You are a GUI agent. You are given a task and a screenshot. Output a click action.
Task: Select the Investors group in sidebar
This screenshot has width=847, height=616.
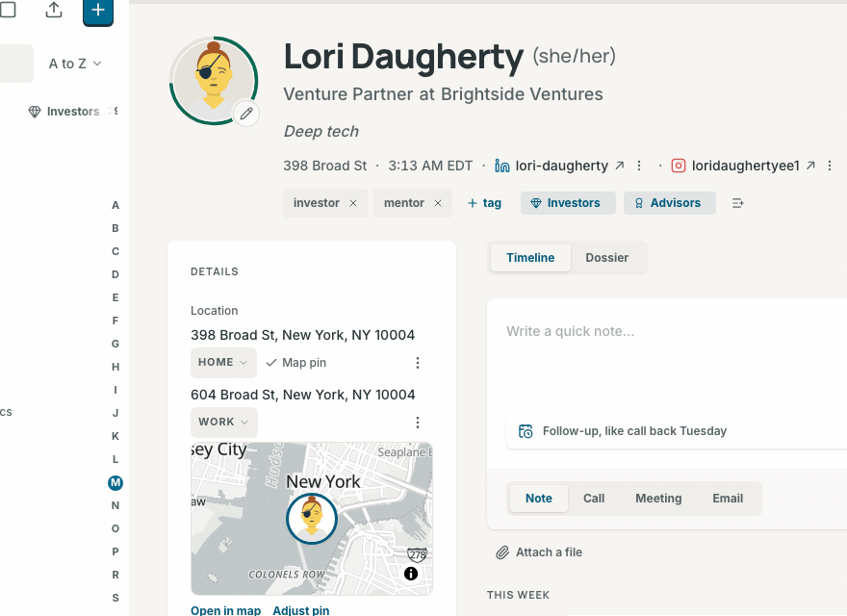pos(73,112)
